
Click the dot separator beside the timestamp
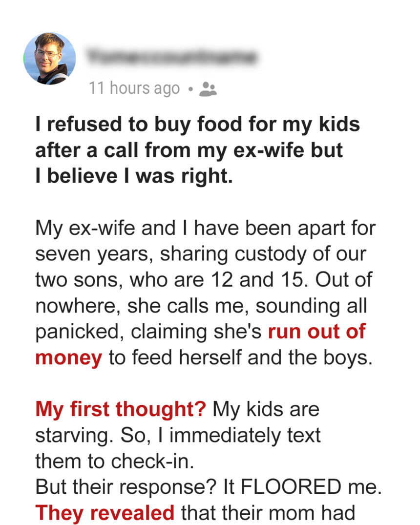[x=190, y=89]
